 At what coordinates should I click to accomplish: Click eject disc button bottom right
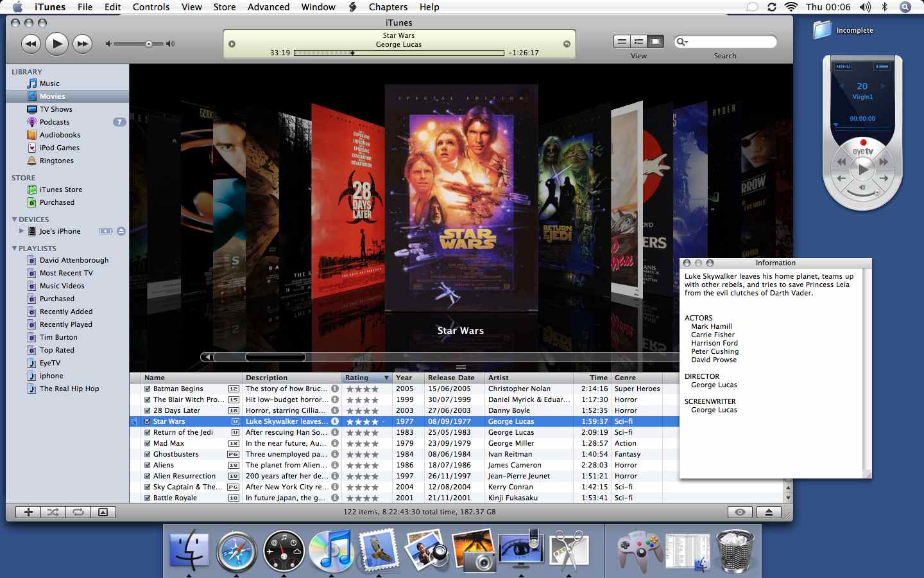click(x=769, y=512)
